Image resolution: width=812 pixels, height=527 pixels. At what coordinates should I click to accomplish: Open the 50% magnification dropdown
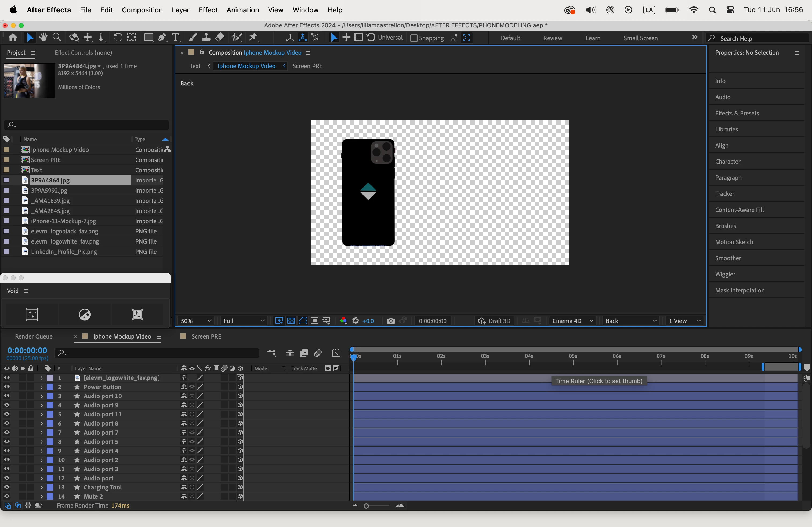196,321
